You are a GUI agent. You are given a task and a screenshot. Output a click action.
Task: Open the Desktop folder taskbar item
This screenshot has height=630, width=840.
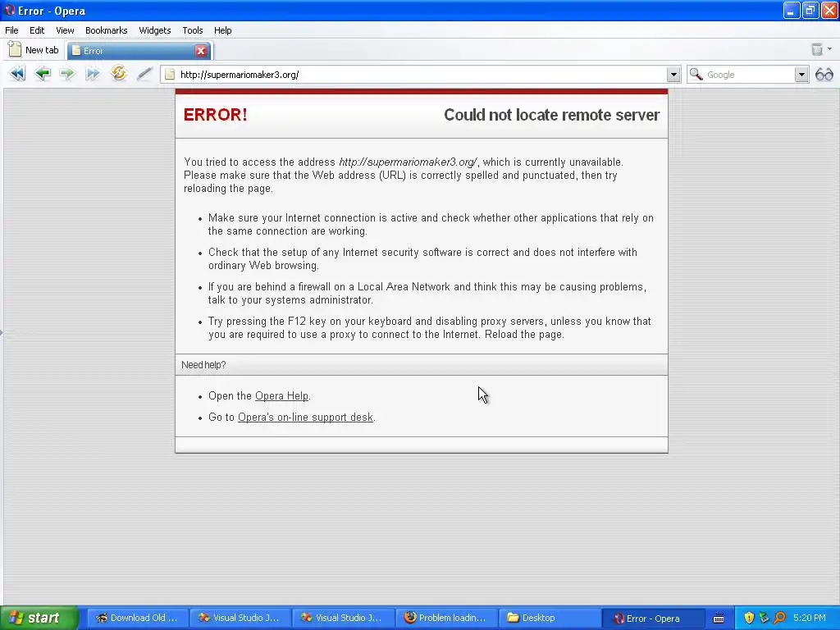click(549, 618)
